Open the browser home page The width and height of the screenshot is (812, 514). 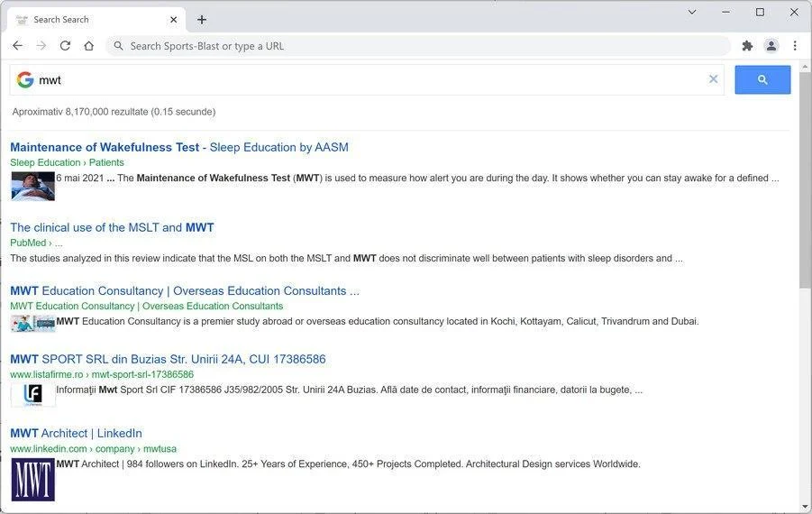88,46
